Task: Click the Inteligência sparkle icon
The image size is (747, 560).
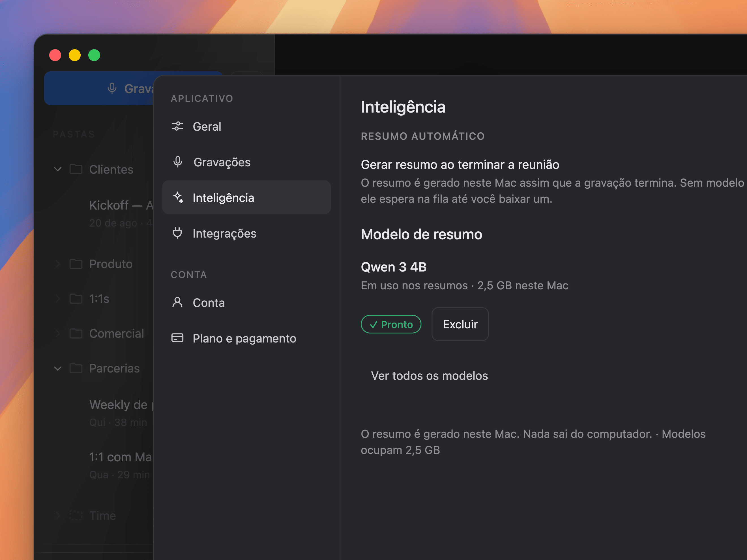Action: (x=178, y=197)
